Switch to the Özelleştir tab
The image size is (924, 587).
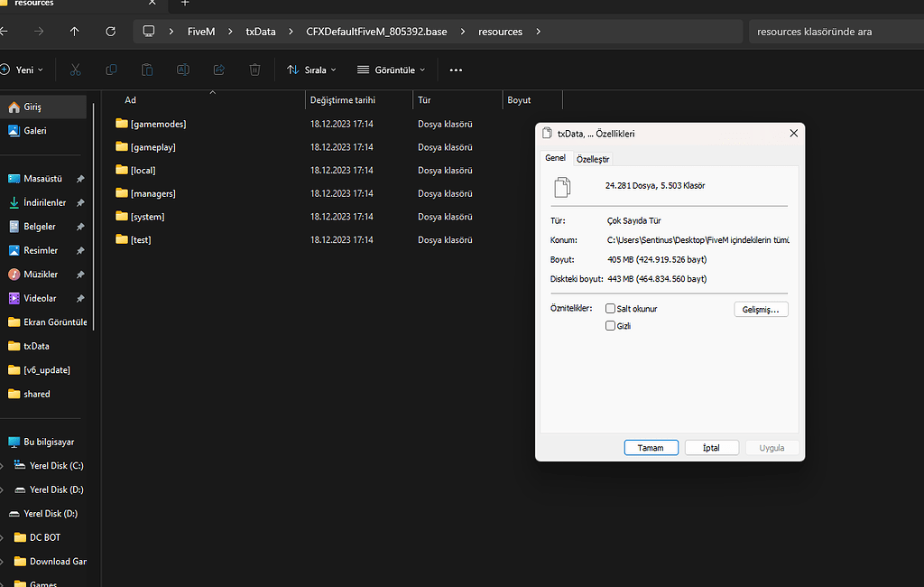[593, 159]
